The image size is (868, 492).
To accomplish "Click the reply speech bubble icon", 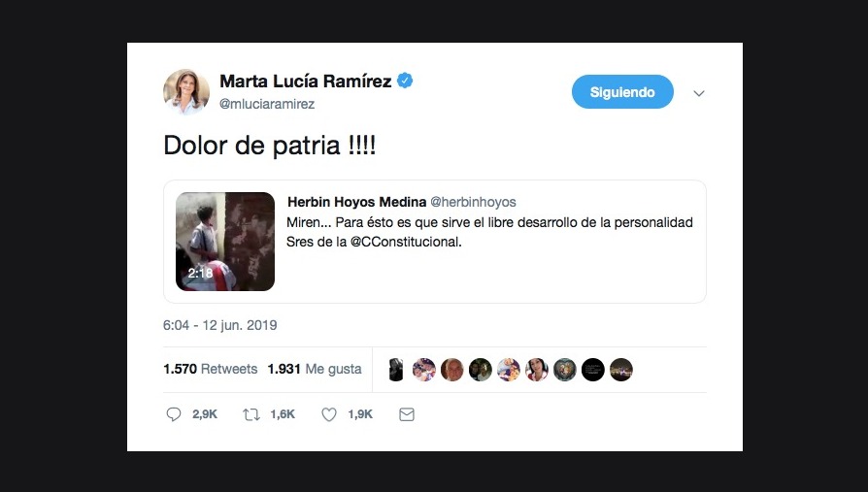I will [173, 414].
